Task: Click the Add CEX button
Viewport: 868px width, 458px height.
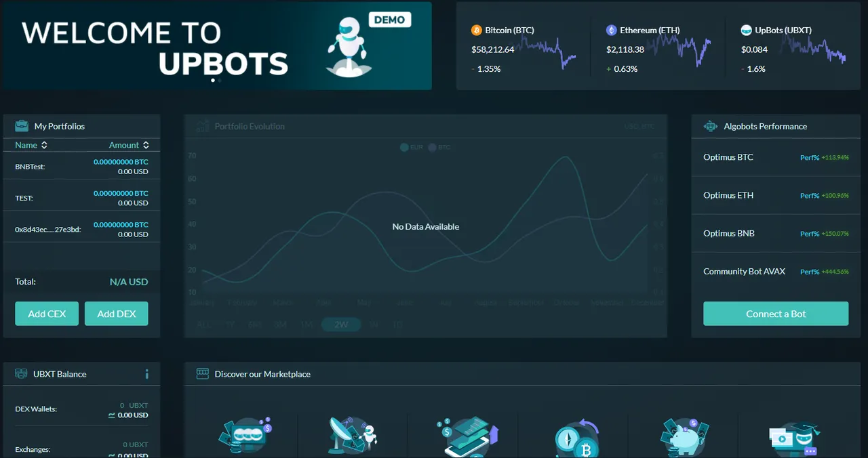Action: click(47, 314)
